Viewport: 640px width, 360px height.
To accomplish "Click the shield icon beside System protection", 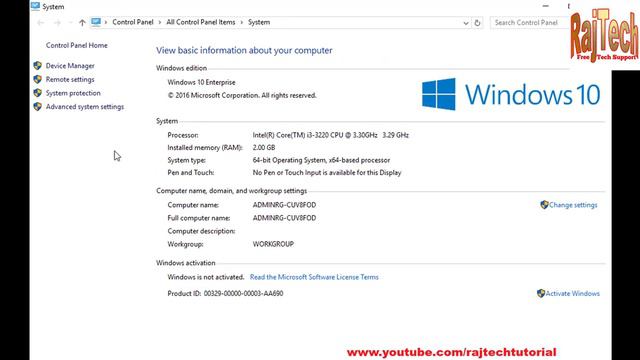I will click(38, 93).
